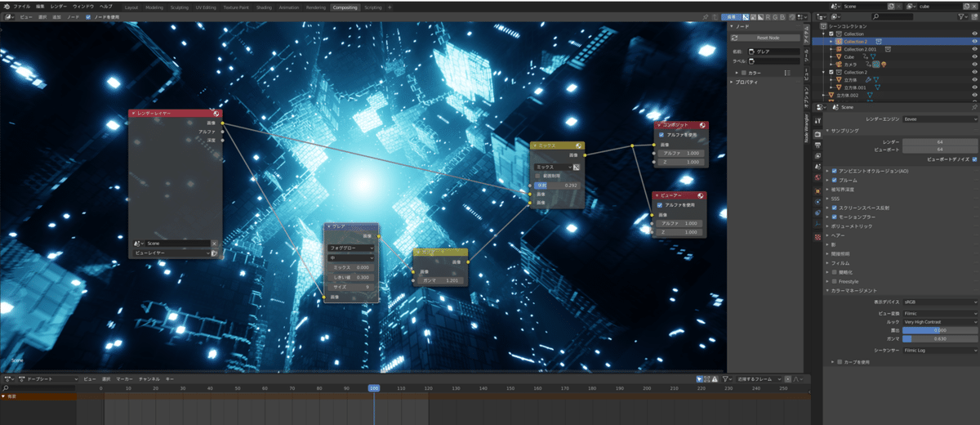This screenshot has height=425, width=980.
Task: Open the ファイル menu
Action: [21, 6]
